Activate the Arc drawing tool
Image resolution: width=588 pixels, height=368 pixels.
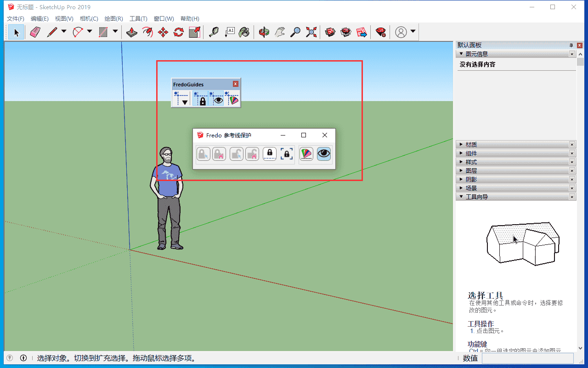(78, 32)
